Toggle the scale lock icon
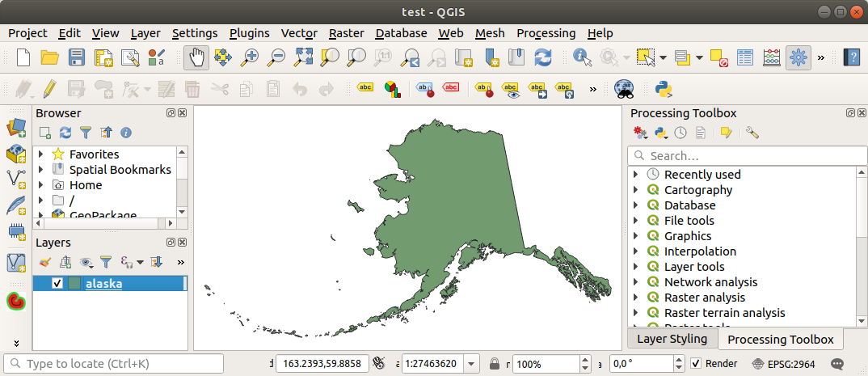The width and height of the screenshot is (868, 376). coord(494,364)
